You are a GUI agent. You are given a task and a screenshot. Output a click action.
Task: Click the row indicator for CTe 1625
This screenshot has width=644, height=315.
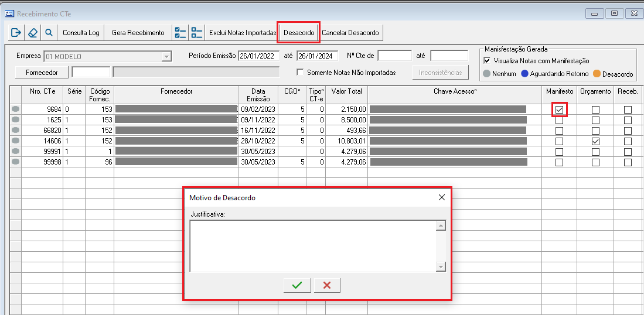click(16, 120)
